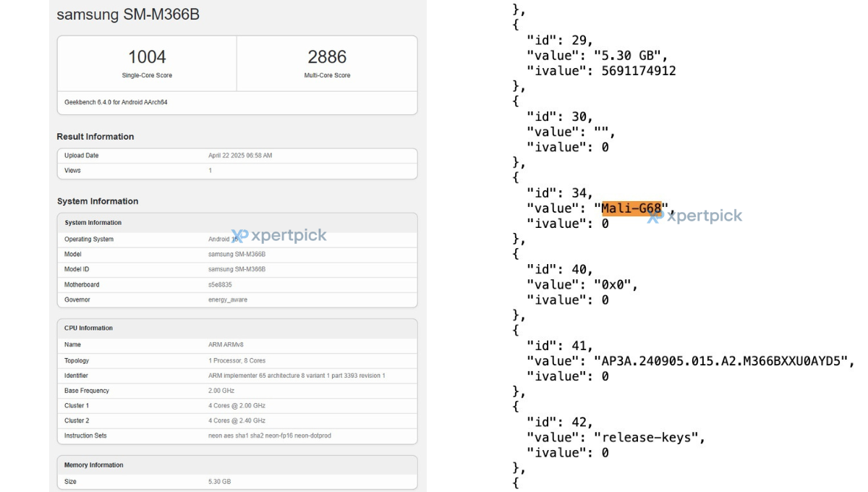Select the Geekbench 6.4.0 for Android AArch64 text
The height and width of the screenshot is (492, 868).
coord(116,102)
